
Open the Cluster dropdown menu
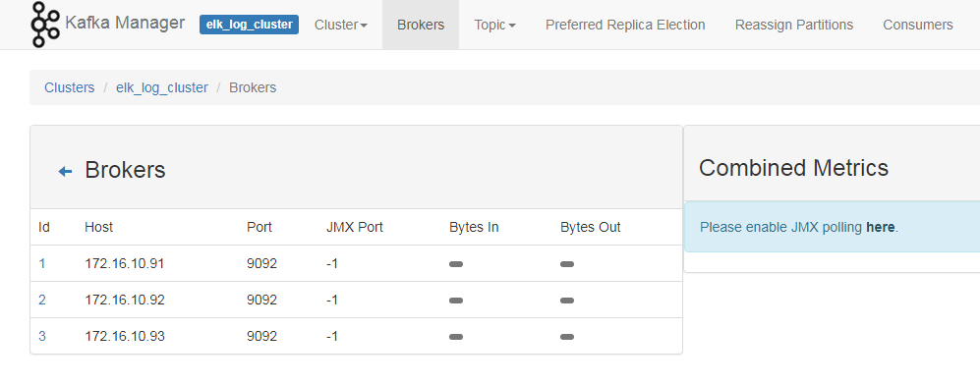coord(341,25)
